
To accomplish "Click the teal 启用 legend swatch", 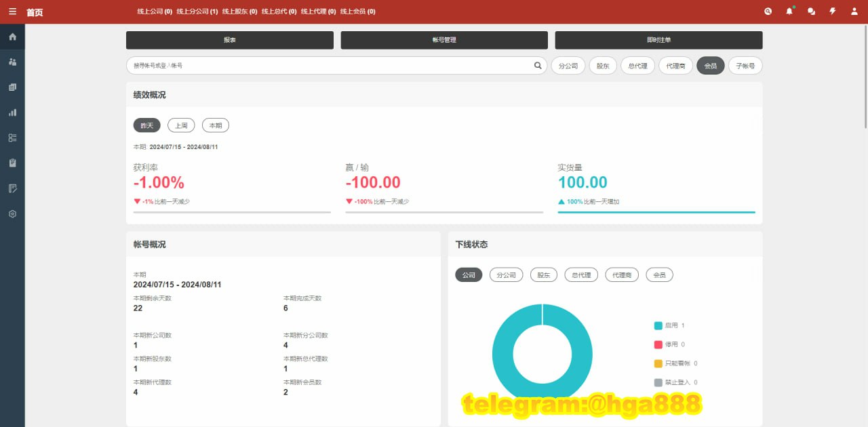I will [658, 326].
